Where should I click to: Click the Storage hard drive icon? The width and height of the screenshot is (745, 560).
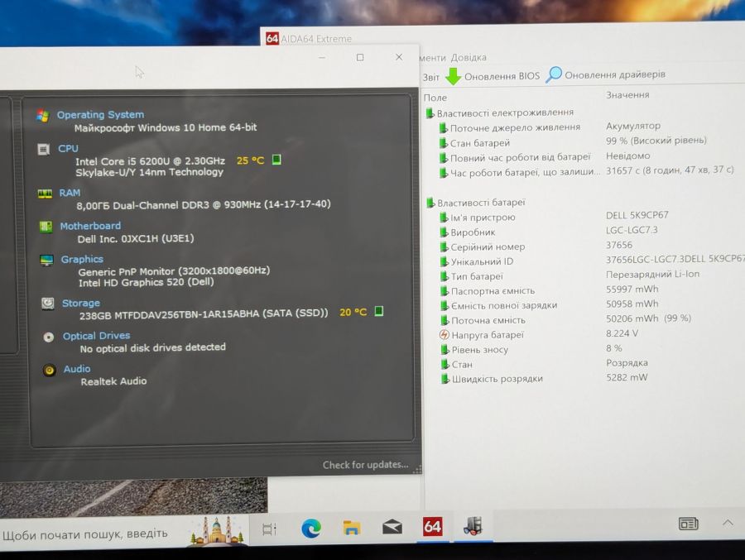tap(47, 304)
